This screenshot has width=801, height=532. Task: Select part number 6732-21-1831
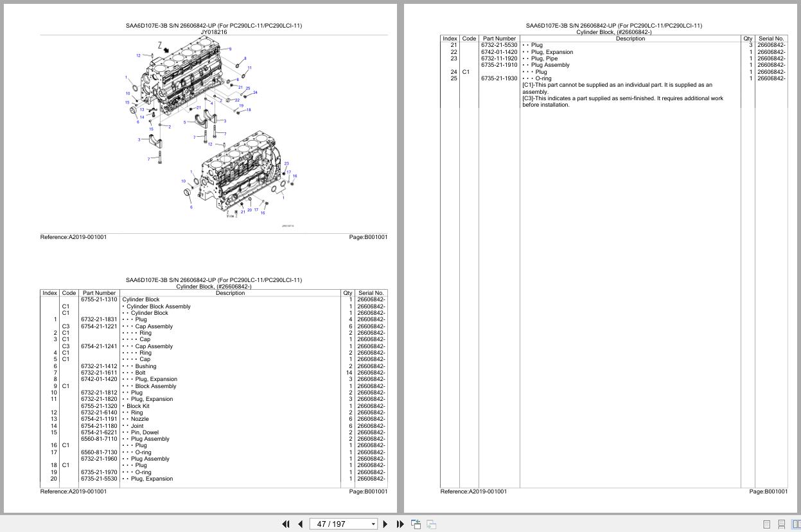99,319
